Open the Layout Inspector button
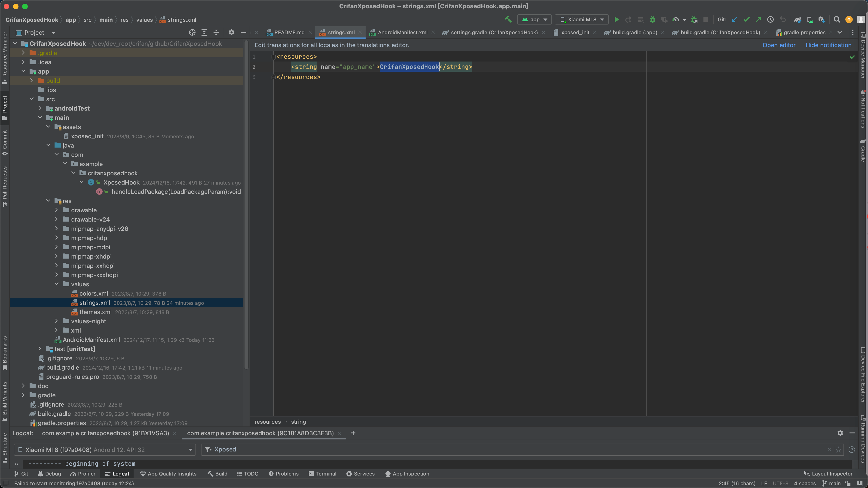868x488 pixels. (x=828, y=473)
